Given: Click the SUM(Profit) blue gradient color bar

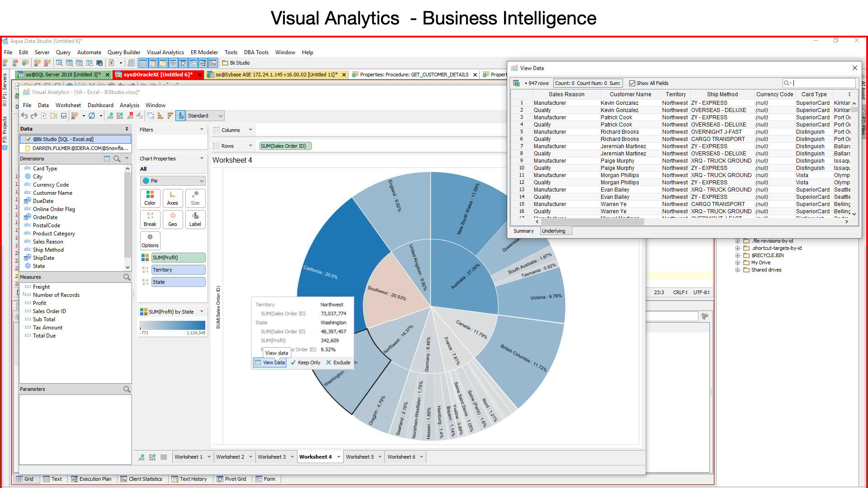Looking at the screenshot, I should pos(172,325).
